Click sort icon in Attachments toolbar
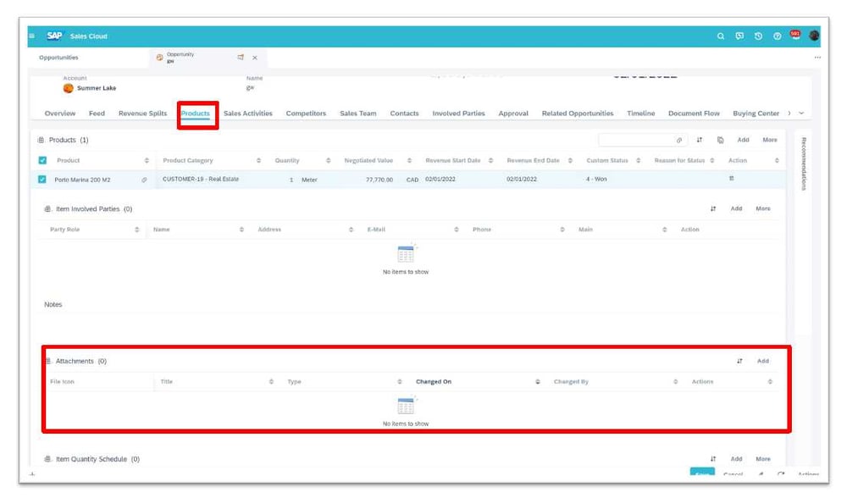The image size is (847, 504). (739, 361)
